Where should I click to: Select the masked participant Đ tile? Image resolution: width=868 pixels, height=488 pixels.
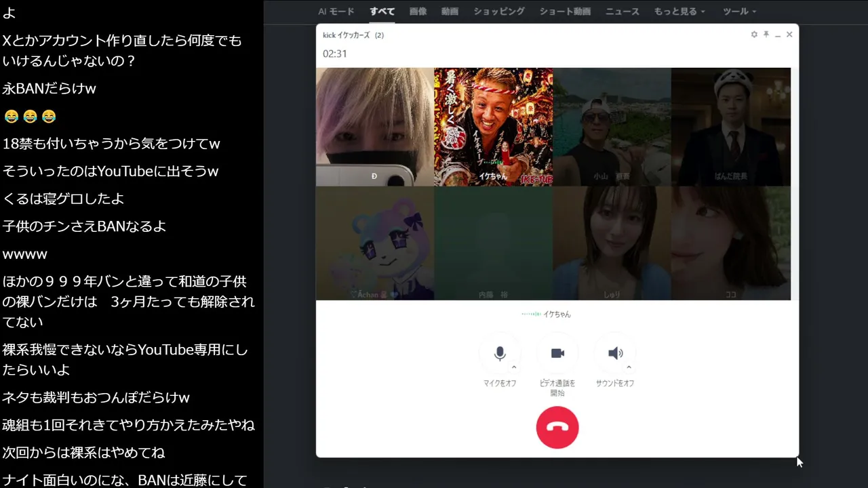(x=375, y=127)
